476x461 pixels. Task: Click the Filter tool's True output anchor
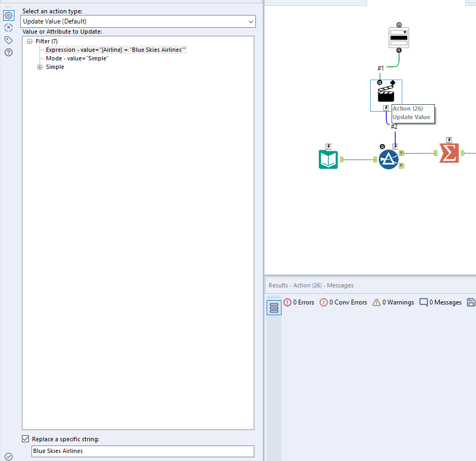click(x=402, y=153)
